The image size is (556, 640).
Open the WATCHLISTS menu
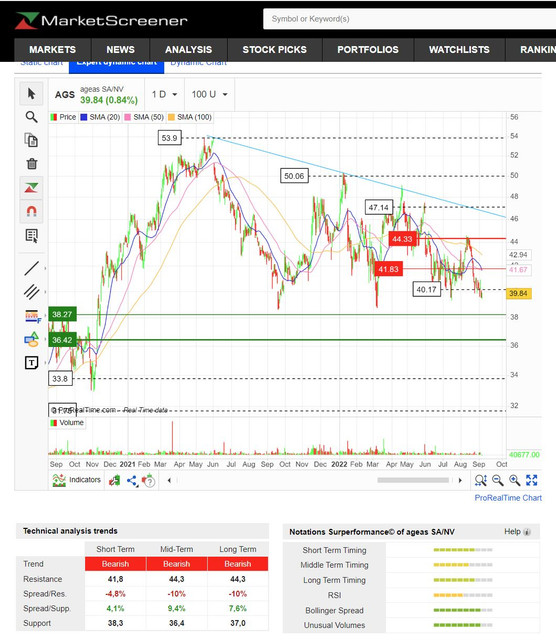[x=459, y=50]
